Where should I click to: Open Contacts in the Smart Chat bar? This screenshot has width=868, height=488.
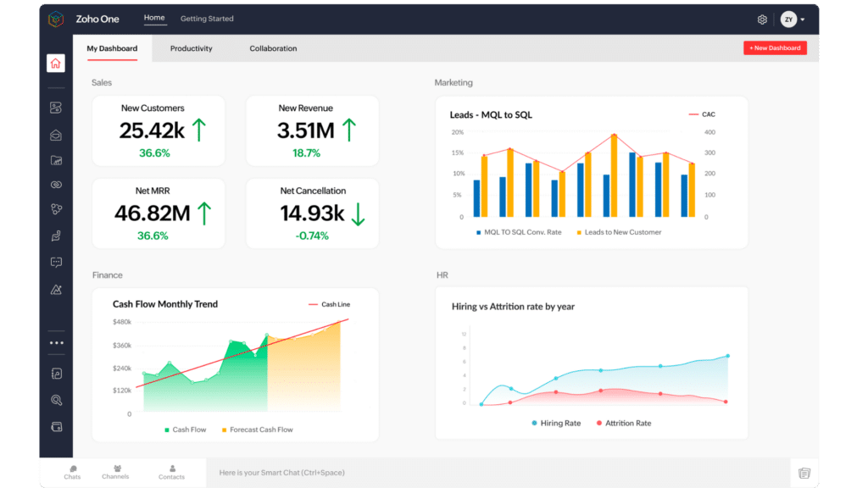coord(171,473)
